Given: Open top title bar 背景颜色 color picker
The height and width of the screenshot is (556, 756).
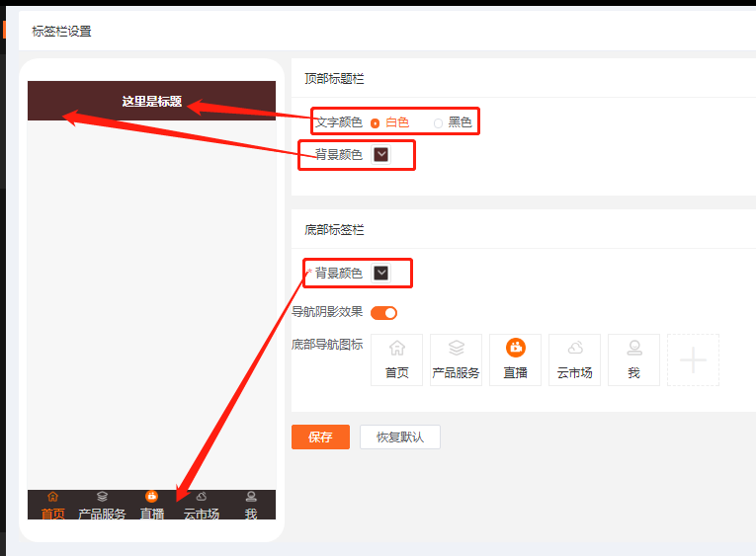Looking at the screenshot, I should coord(380,155).
